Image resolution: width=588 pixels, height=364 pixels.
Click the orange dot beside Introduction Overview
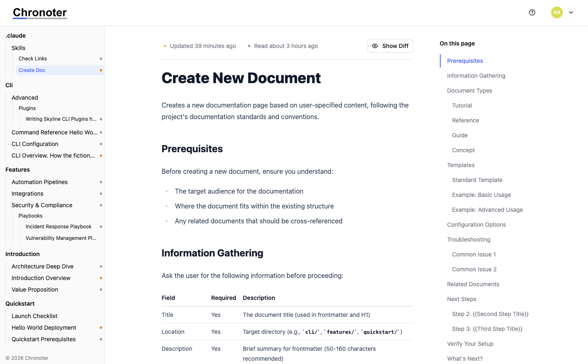pos(101,278)
